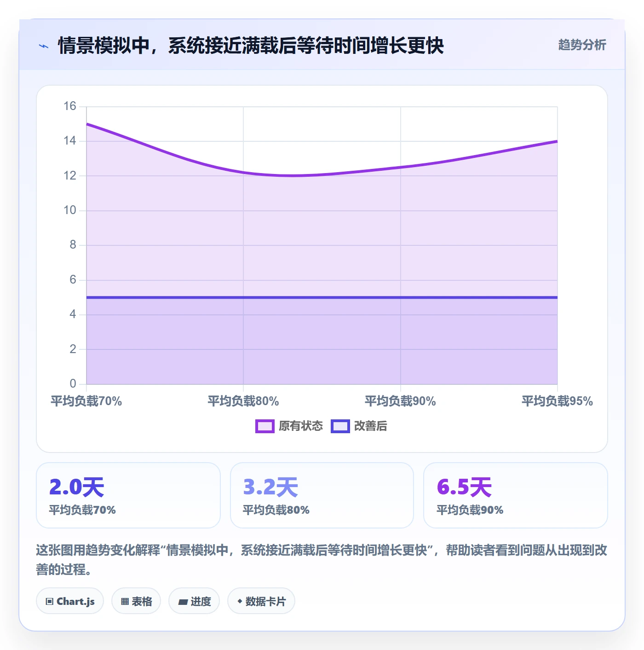Toggle the 改善后 legend swatch
This screenshot has width=644, height=650.
tap(340, 426)
